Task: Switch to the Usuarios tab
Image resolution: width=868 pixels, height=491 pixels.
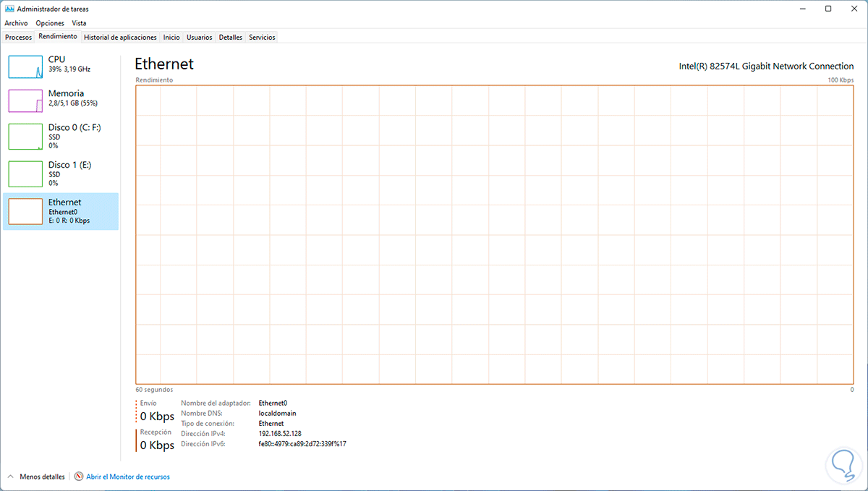Action: pyautogui.click(x=199, y=37)
